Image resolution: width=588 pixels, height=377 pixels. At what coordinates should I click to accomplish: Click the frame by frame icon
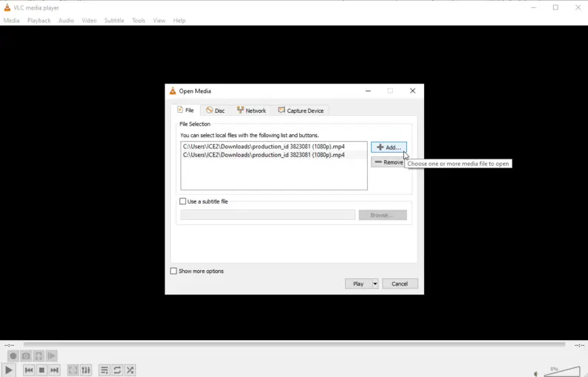(52, 356)
